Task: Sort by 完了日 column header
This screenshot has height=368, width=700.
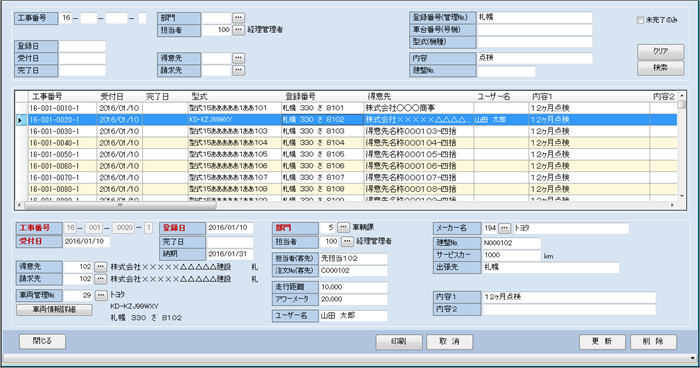Action: (x=165, y=96)
